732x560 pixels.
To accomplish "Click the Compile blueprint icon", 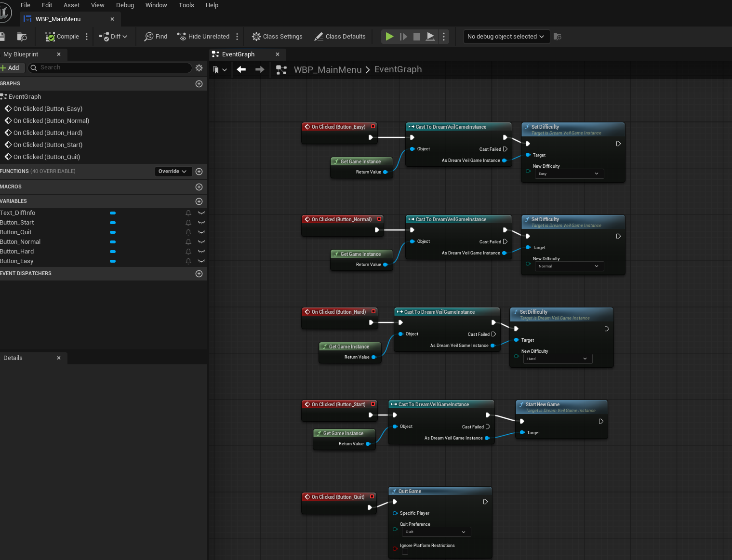I will 50,37.
